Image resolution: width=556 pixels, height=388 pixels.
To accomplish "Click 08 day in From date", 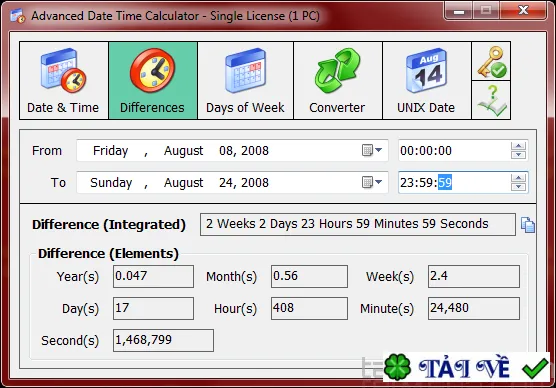I will coord(226,151).
